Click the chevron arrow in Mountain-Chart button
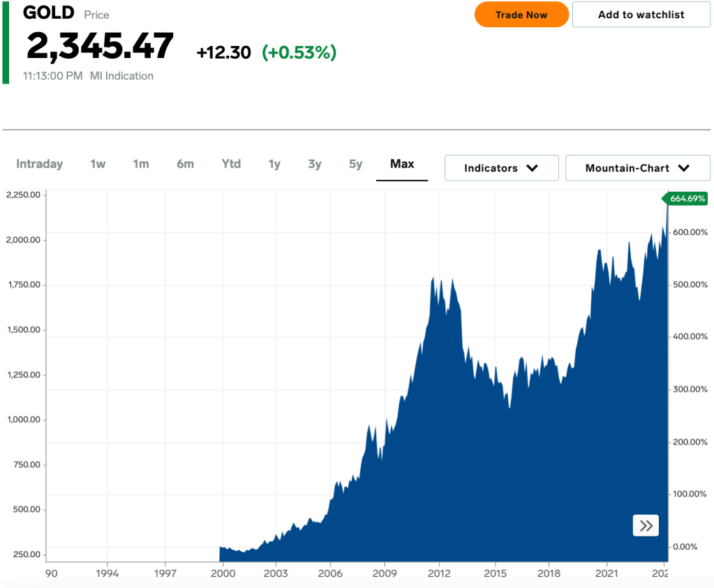Viewport: 714px width, 588px height. pyautogui.click(x=683, y=168)
